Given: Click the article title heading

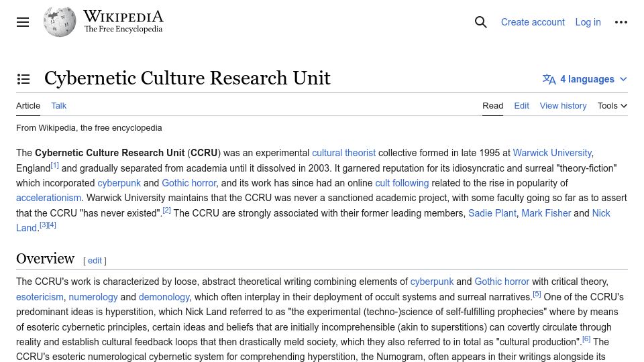Looking at the screenshot, I should (x=187, y=78).
